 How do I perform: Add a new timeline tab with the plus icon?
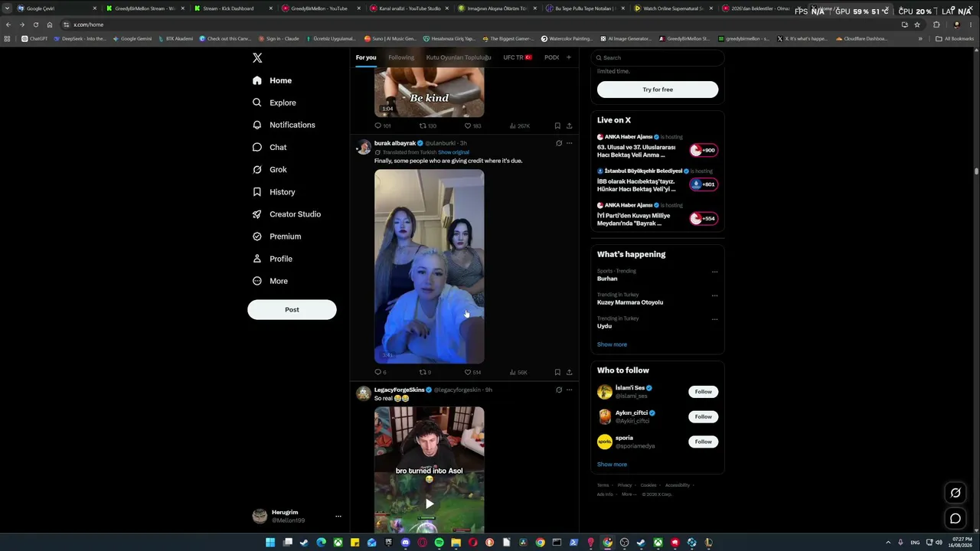(568, 57)
